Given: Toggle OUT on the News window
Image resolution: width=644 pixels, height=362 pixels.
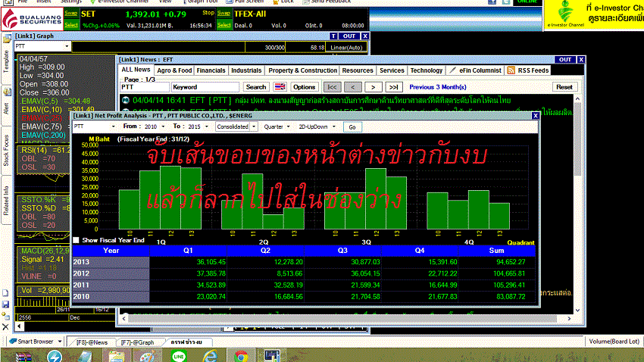Looking at the screenshot, I should 565,60.
